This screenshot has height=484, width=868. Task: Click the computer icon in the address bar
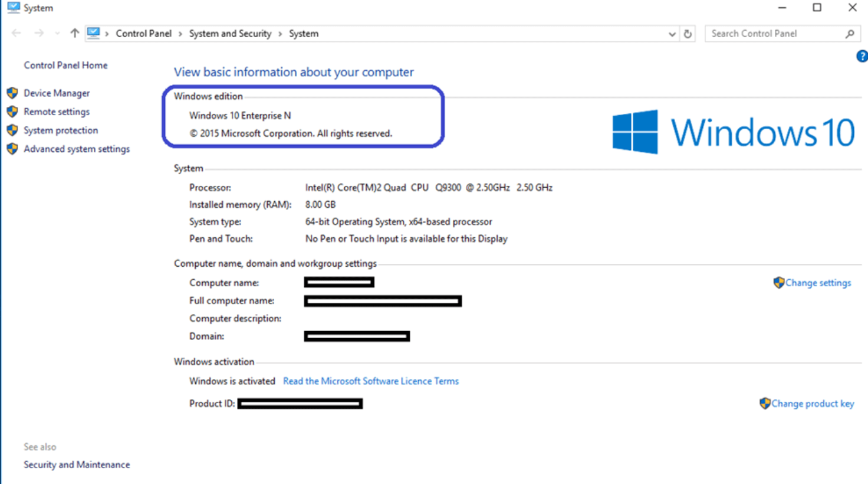pos(93,34)
